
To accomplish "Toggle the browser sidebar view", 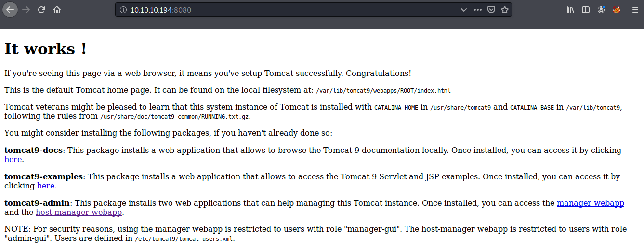I will point(586,10).
